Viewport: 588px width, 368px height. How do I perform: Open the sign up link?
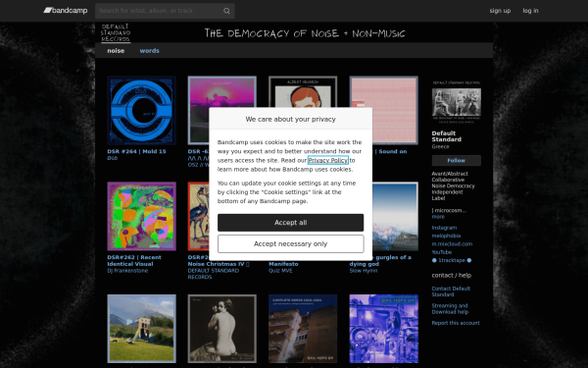pyautogui.click(x=500, y=11)
